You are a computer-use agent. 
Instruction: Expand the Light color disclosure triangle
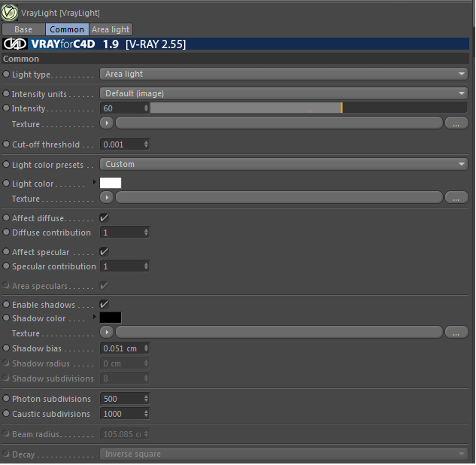pyautogui.click(x=95, y=182)
